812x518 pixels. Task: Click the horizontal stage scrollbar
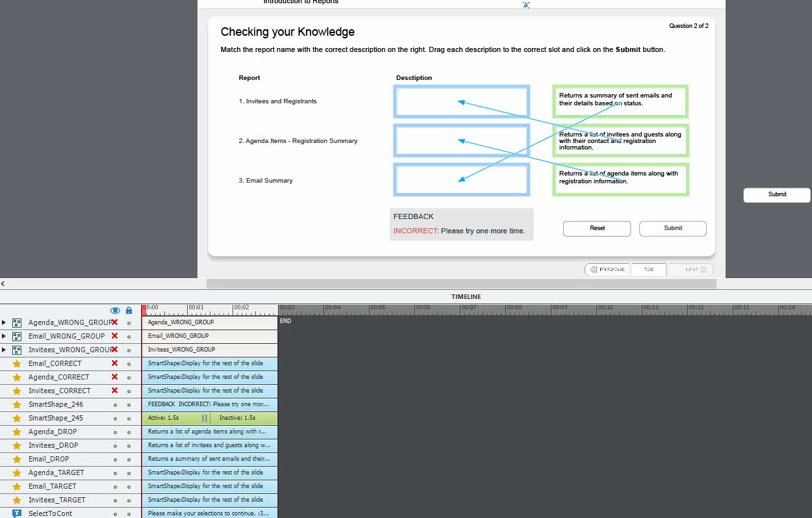pos(461,283)
